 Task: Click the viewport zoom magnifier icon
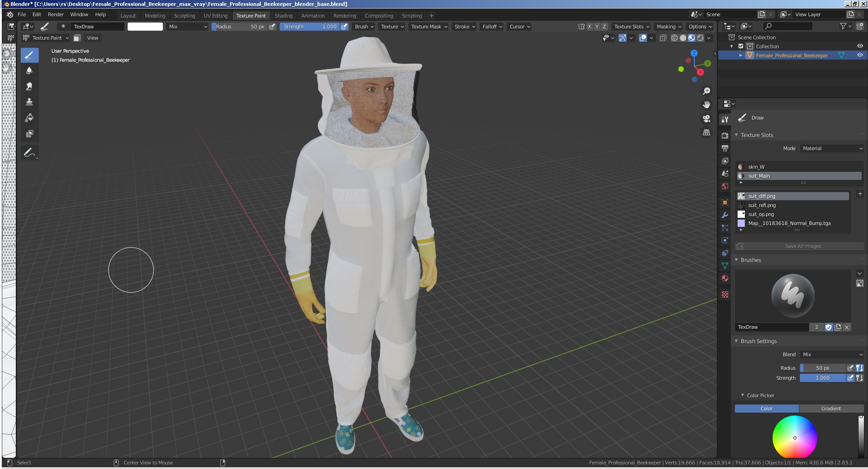click(x=706, y=91)
